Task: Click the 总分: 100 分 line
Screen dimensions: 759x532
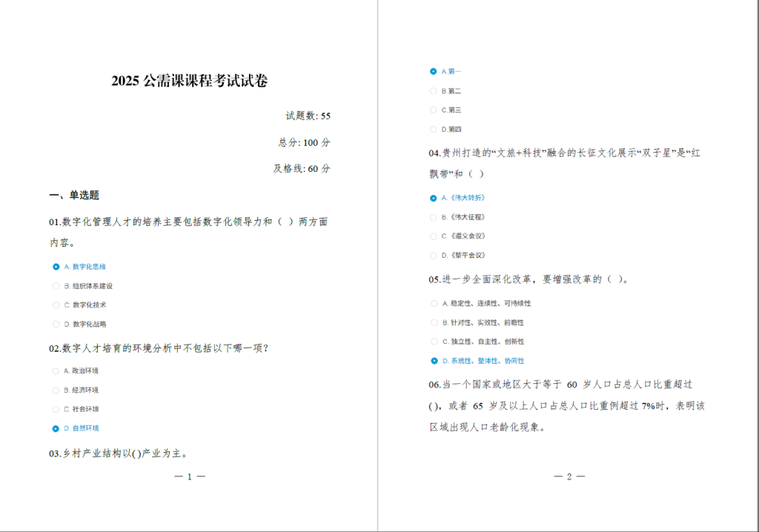Action: [304, 142]
